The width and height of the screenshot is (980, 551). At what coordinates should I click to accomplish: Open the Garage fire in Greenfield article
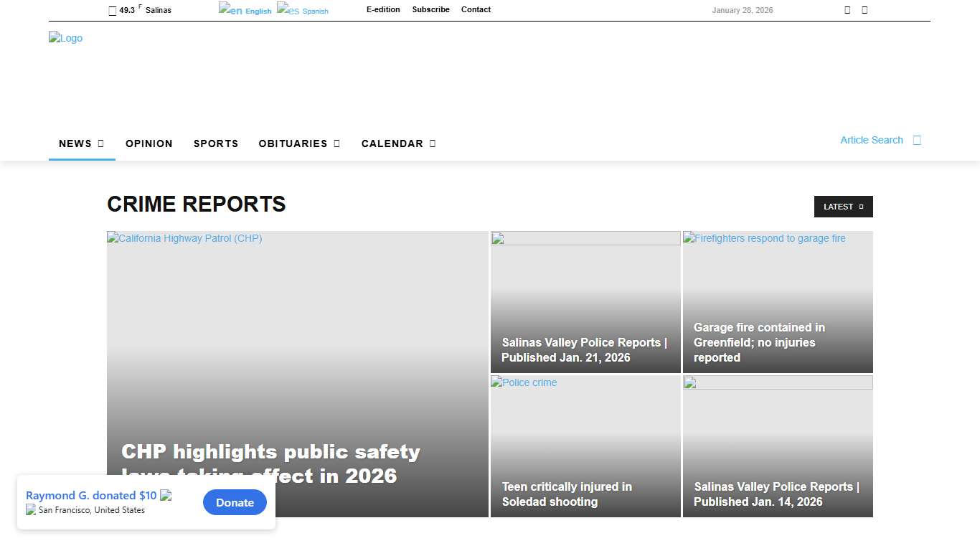point(759,342)
